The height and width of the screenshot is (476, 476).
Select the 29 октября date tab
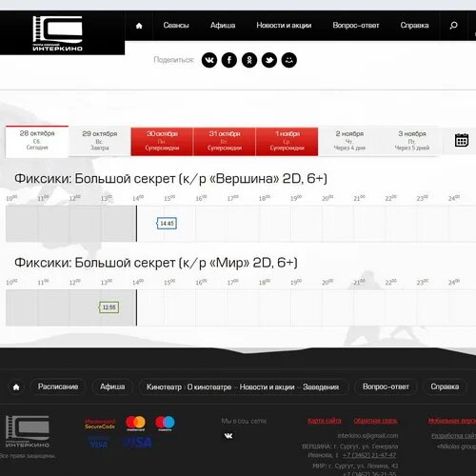pyautogui.click(x=100, y=141)
